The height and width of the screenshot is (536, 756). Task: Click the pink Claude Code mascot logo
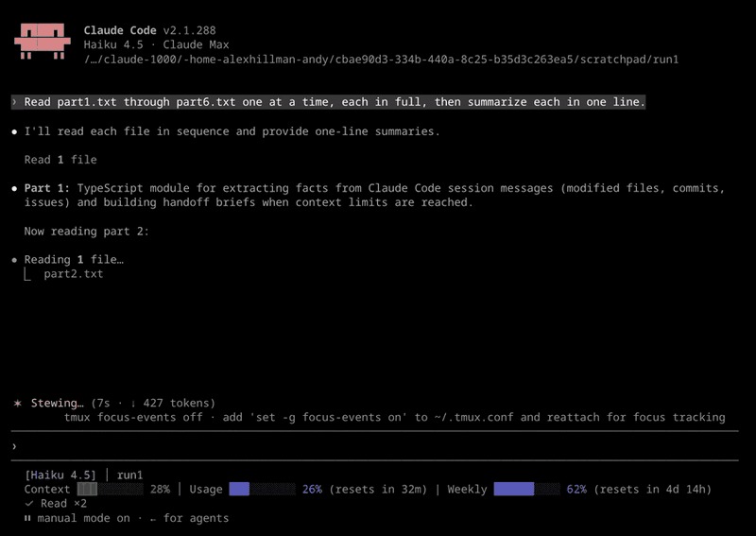pyautogui.click(x=43, y=42)
